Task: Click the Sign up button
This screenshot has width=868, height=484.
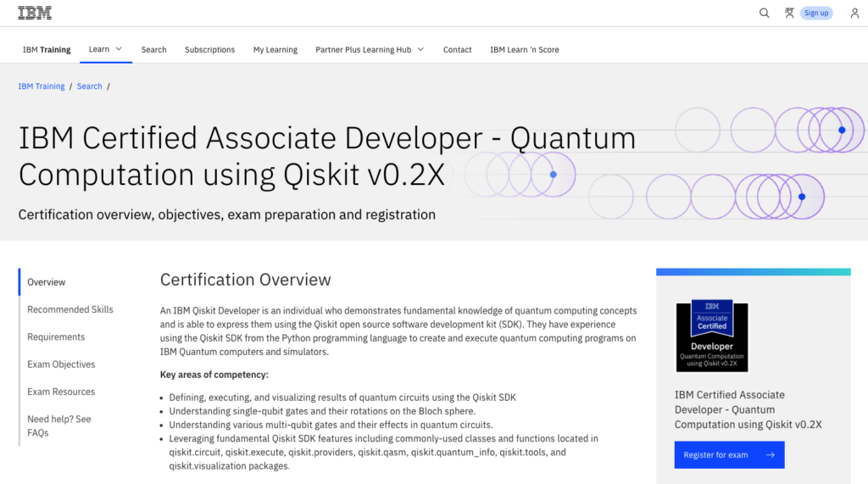Action: (x=816, y=13)
